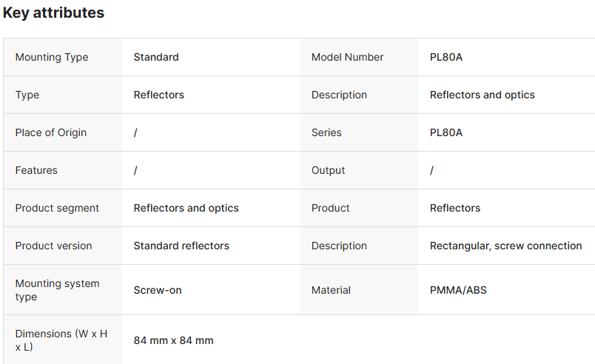The image size is (595, 364).
Task: Click the Output label
Action: tap(329, 170)
